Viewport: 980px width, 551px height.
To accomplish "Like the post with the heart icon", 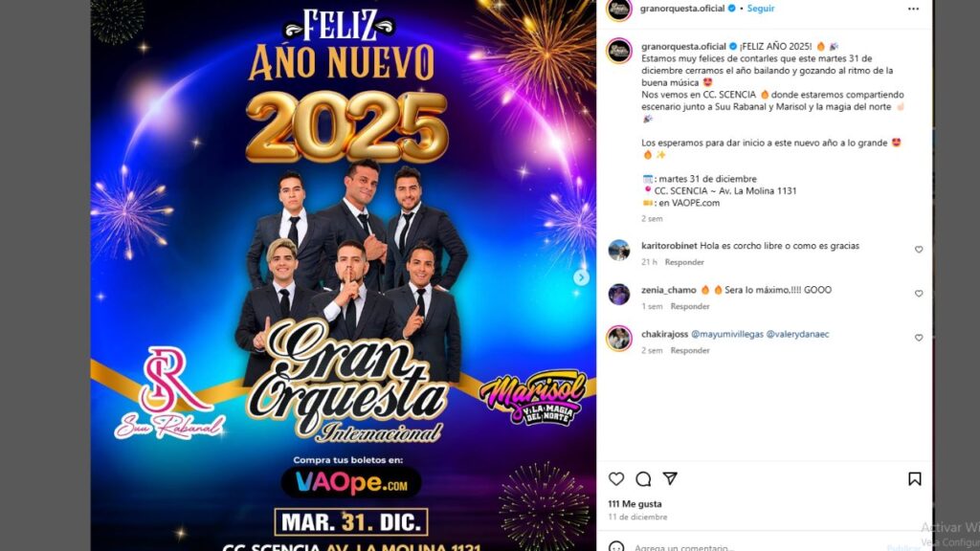I will pos(616,478).
